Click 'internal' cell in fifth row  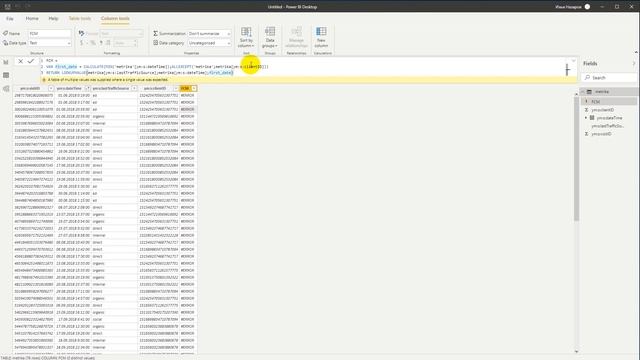pyautogui.click(x=114, y=123)
